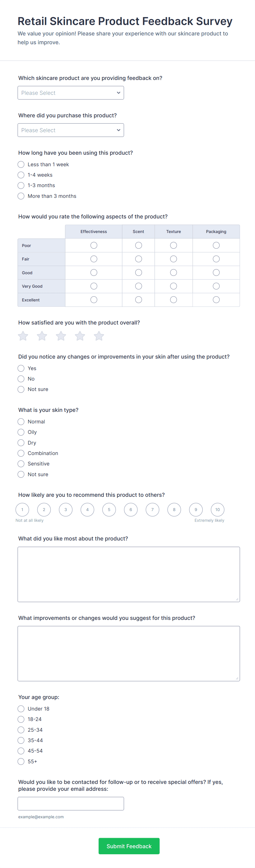
Task: Expand the purchase location dropdown
Action: click(71, 130)
